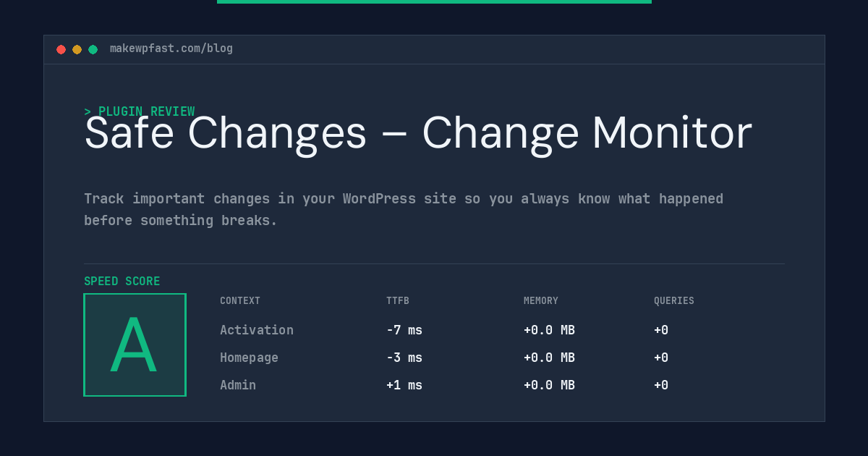
Task: Click the yellow window dot
Action: coord(77,49)
